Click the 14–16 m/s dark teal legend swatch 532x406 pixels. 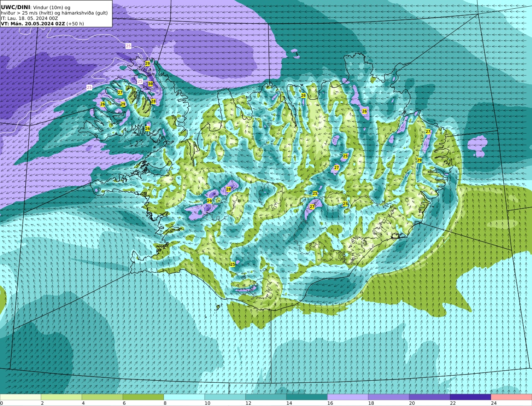click(x=307, y=397)
